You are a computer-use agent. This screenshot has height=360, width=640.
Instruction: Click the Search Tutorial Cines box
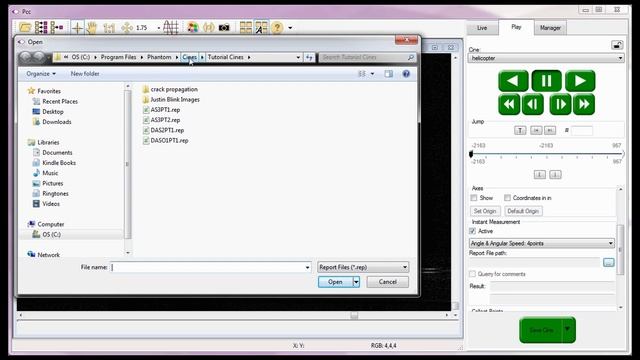[x=367, y=58]
